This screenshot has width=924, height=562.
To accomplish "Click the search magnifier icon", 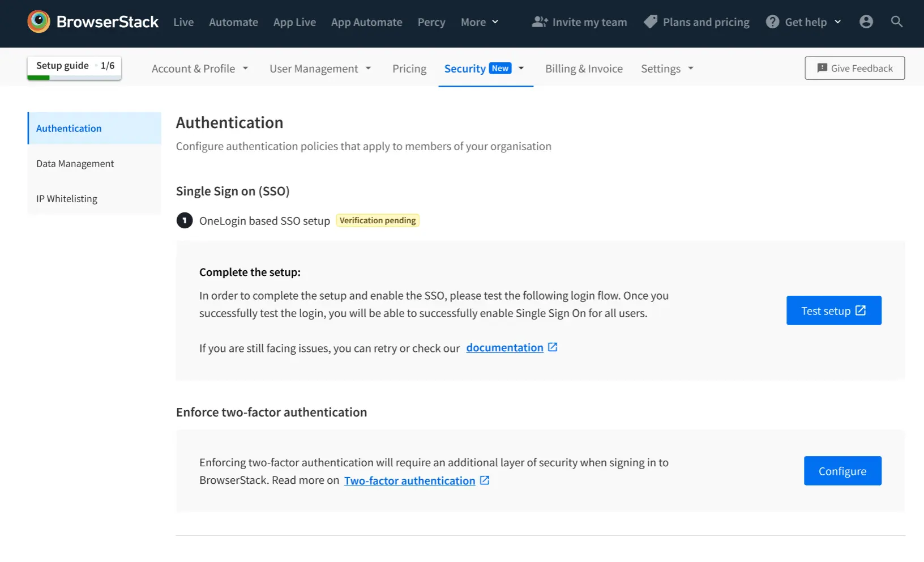I will (896, 22).
